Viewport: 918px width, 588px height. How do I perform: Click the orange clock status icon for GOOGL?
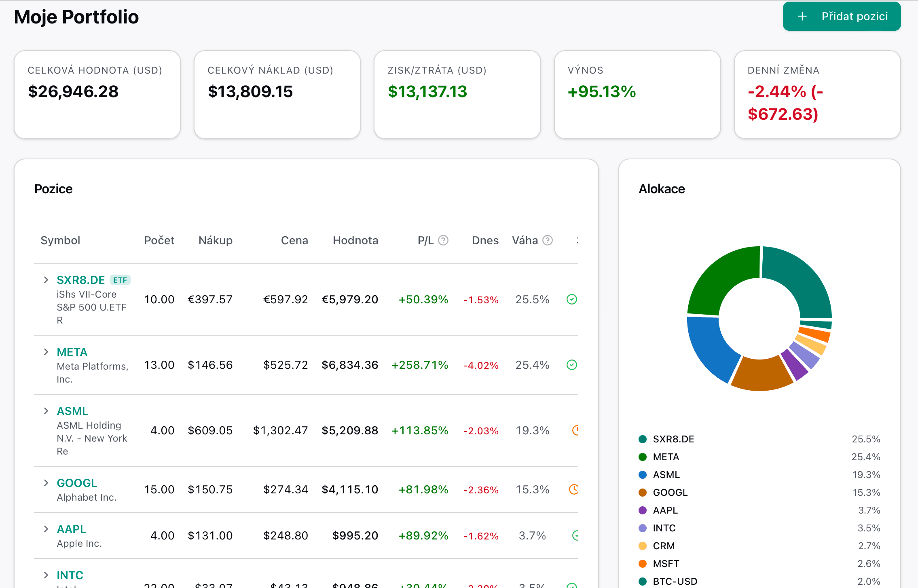pyautogui.click(x=573, y=489)
